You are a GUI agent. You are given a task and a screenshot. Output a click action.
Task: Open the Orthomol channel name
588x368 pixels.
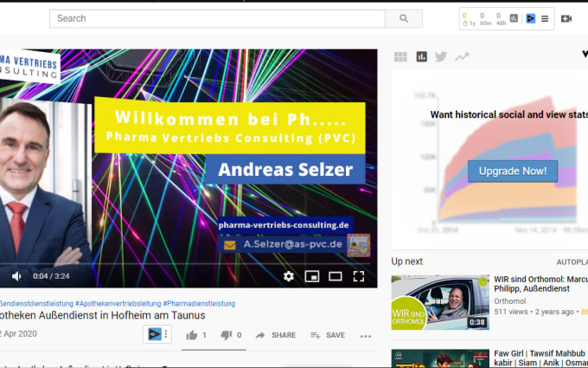509,301
